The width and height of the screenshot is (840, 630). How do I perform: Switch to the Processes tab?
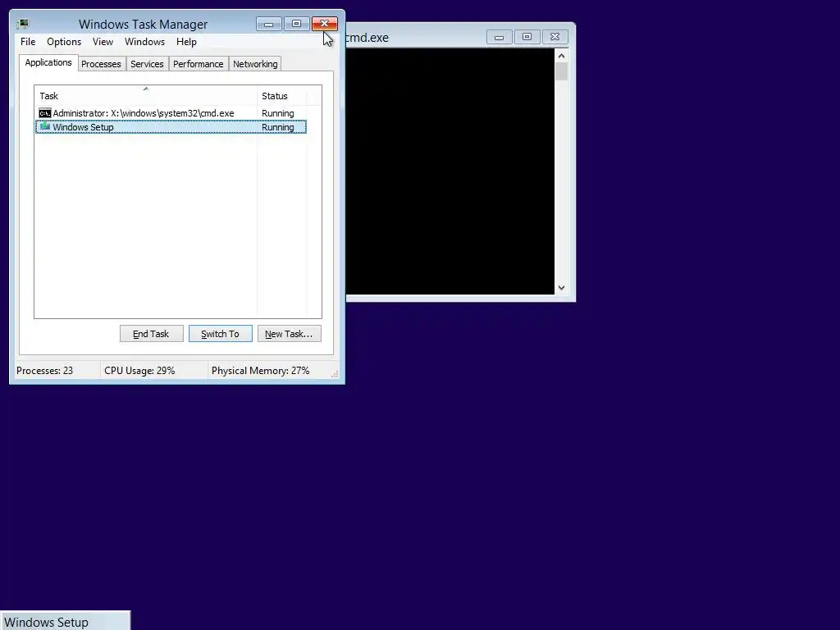pyautogui.click(x=101, y=64)
